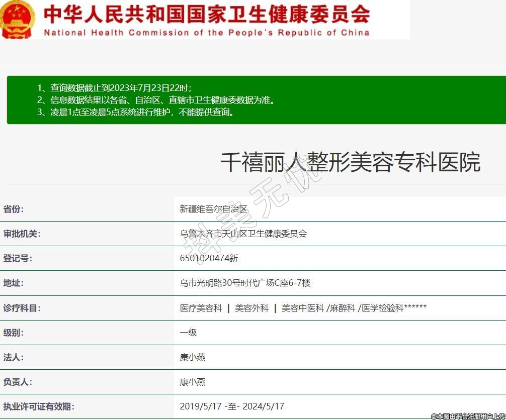This screenshot has height=420, width=506.
Task: Click the National Health Commission English subtitle
Action: tap(207, 33)
